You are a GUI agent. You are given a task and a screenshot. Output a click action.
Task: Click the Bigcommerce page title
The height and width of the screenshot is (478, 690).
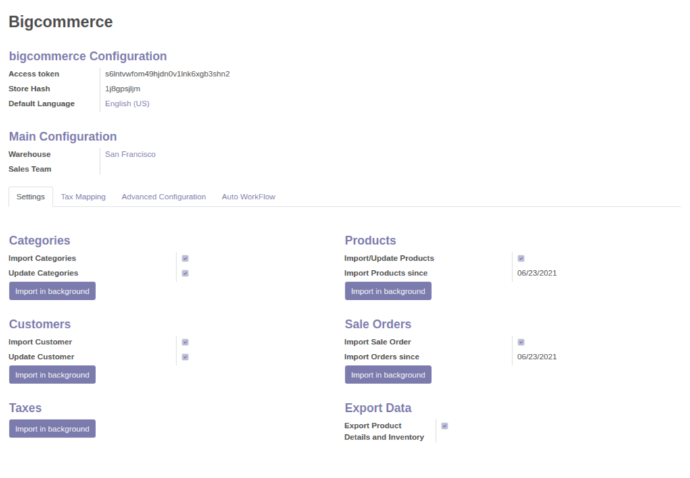point(61,22)
